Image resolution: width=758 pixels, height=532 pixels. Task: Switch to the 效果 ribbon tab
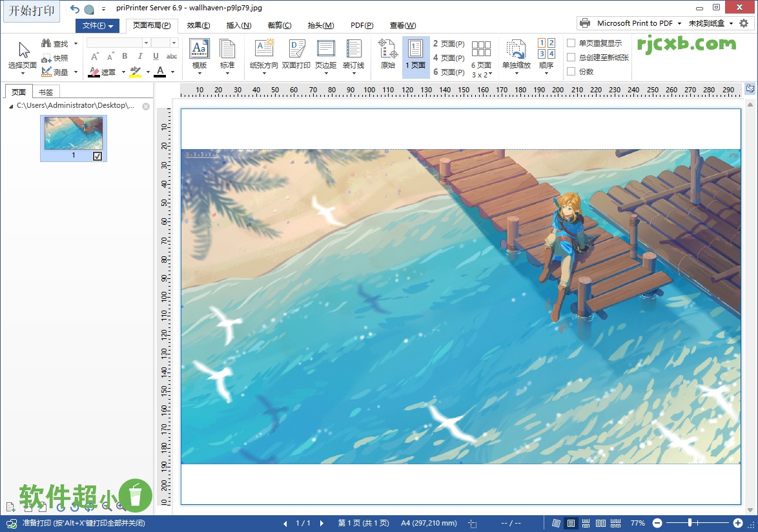click(x=197, y=25)
